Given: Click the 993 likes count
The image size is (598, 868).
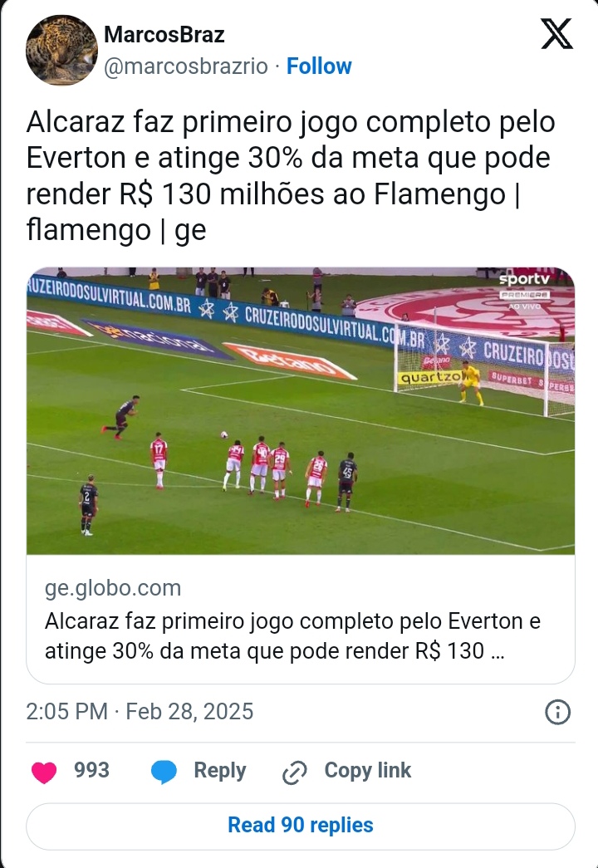Looking at the screenshot, I should (x=92, y=771).
